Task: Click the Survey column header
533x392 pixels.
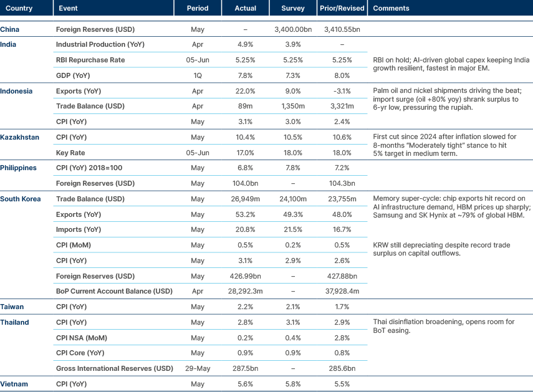Action: [292, 8]
